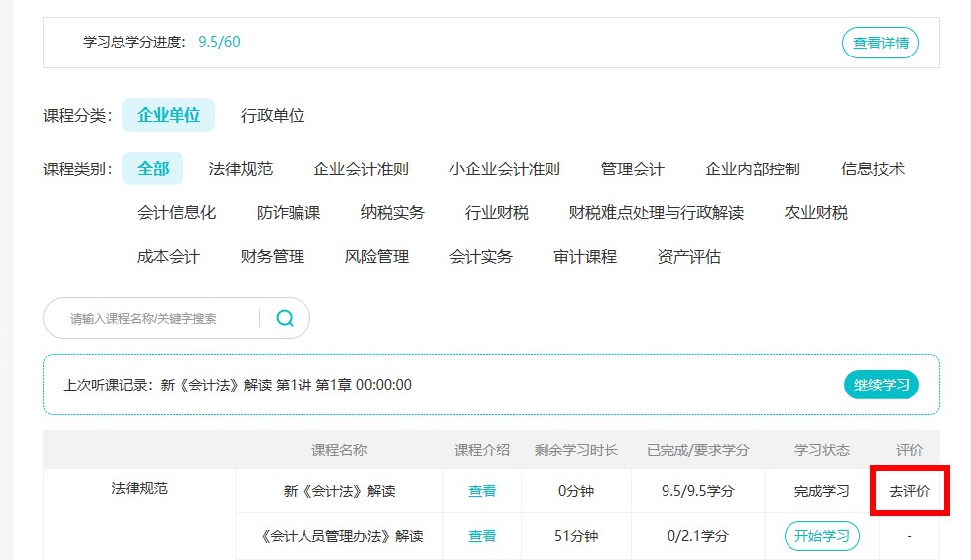The height and width of the screenshot is (560, 971).
Task: View intro for 新《会计法》解读
Action: click(x=482, y=491)
